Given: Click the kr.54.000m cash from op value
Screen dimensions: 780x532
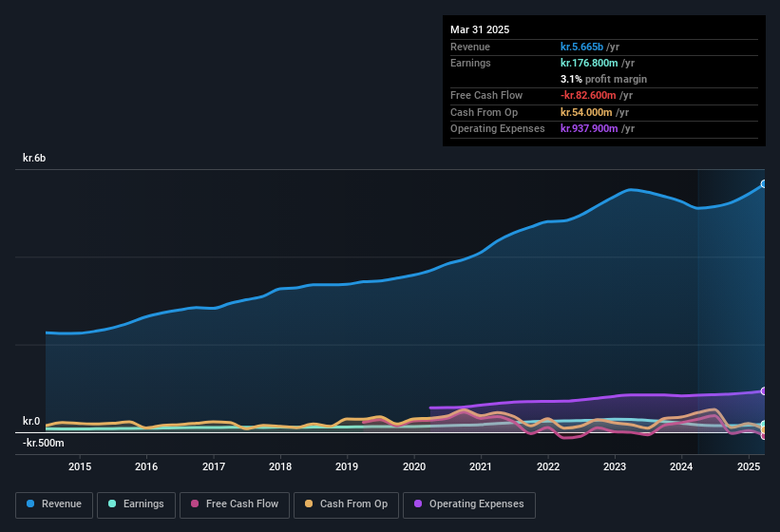Looking at the screenshot, I should [586, 112].
